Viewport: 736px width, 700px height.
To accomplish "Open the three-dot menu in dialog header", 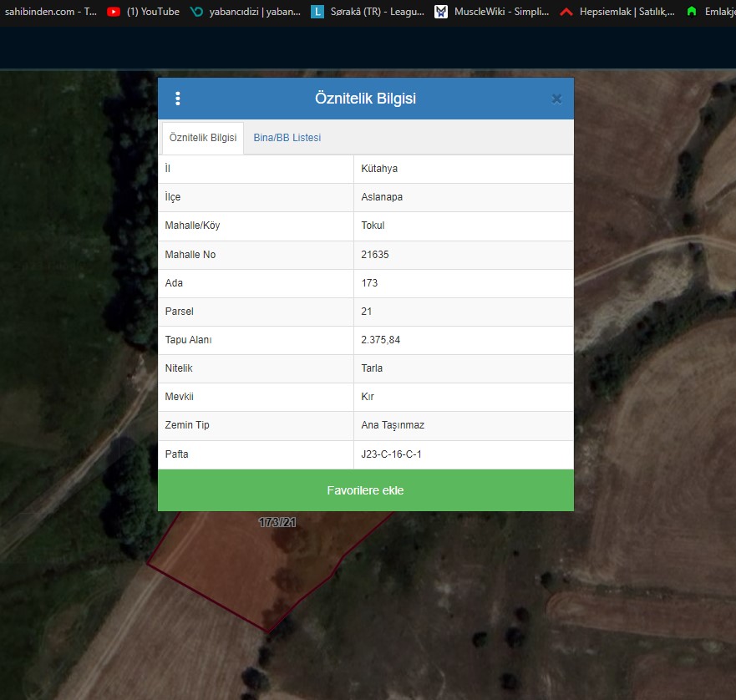I will tap(178, 99).
